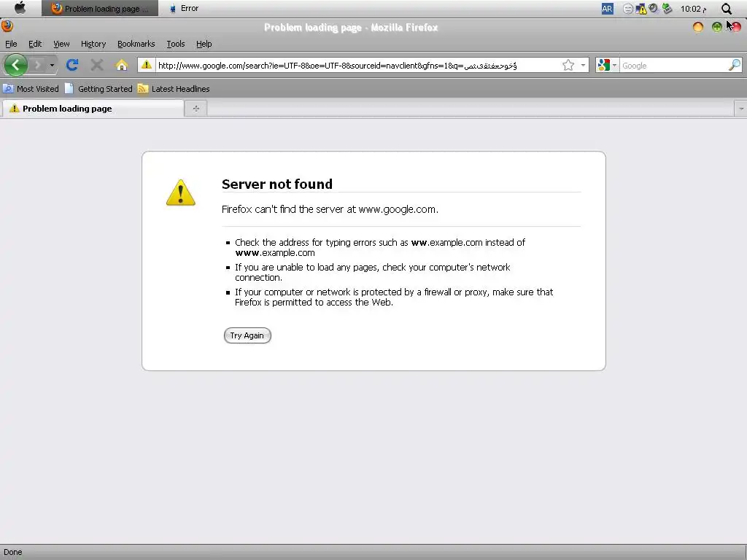The height and width of the screenshot is (560, 747).
Task: Click the grayed-out Forward arrow
Action: 38,65
